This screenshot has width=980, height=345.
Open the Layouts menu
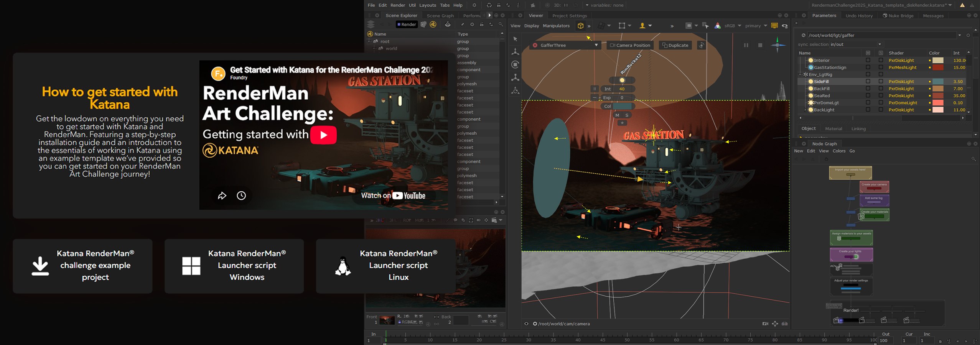pyautogui.click(x=427, y=5)
